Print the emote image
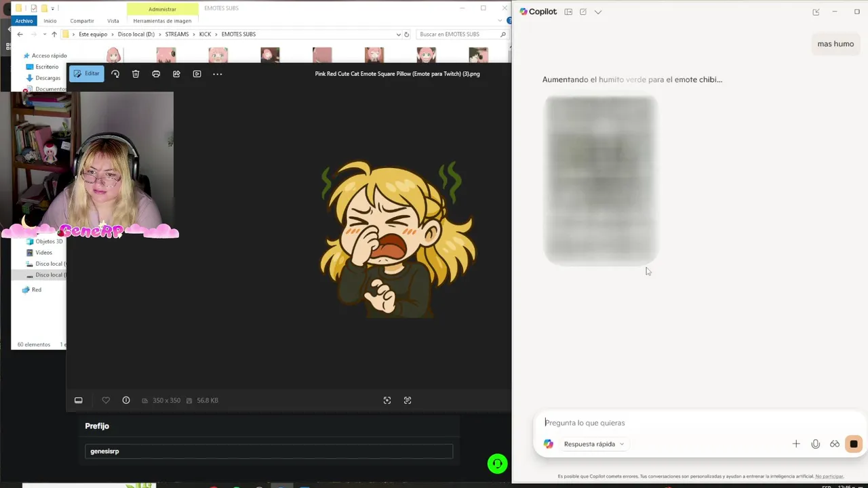The height and width of the screenshot is (488, 868). point(156,74)
